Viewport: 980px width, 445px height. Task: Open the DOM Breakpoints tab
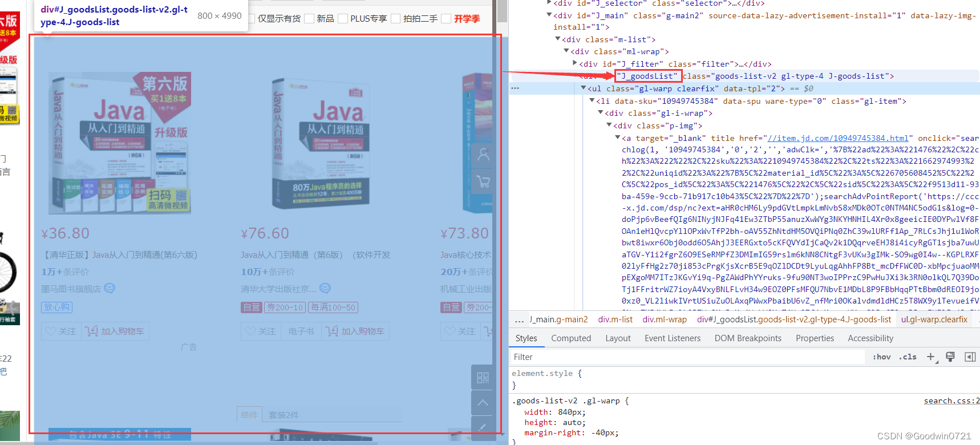click(x=748, y=338)
